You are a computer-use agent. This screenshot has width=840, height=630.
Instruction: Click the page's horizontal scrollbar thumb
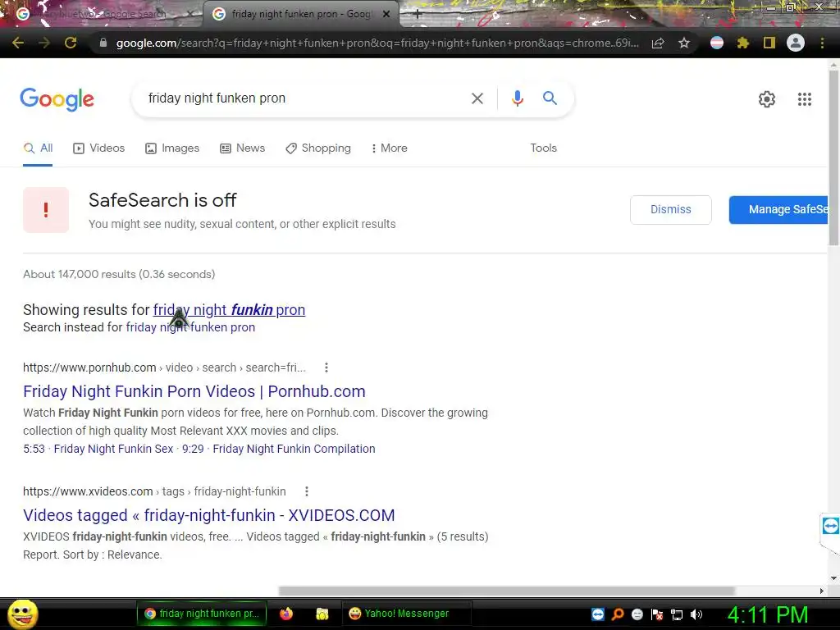[506, 591]
